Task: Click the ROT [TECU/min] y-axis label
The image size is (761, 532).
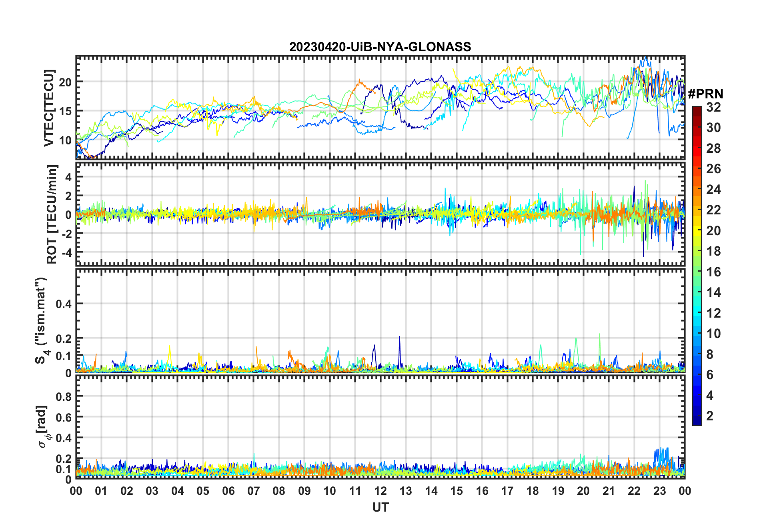Action: (52, 214)
